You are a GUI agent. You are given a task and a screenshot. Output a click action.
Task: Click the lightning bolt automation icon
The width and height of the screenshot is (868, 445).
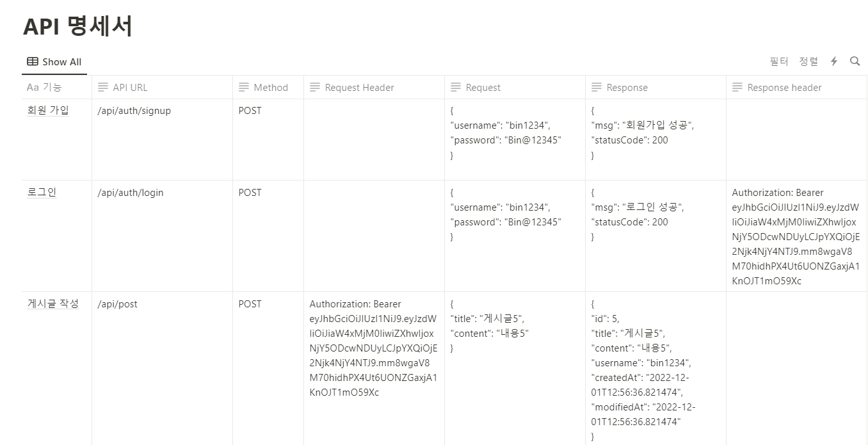(x=834, y=61)
